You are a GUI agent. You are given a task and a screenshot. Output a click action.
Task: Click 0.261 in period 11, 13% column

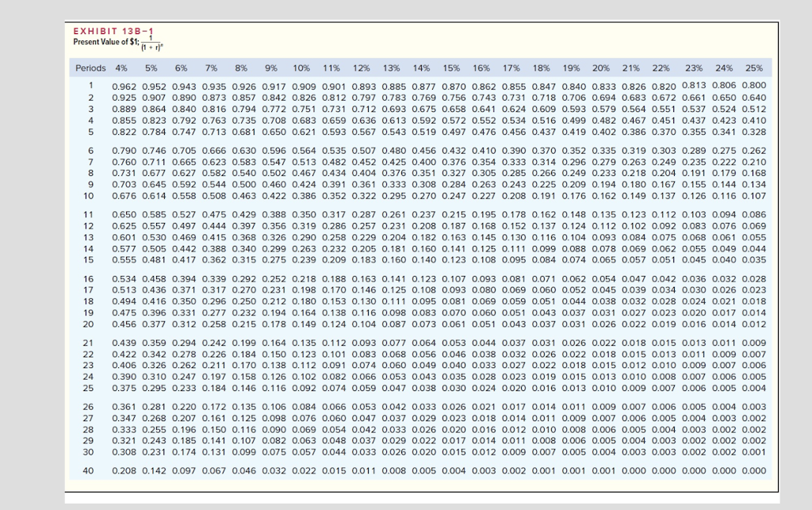coord(394,214)
